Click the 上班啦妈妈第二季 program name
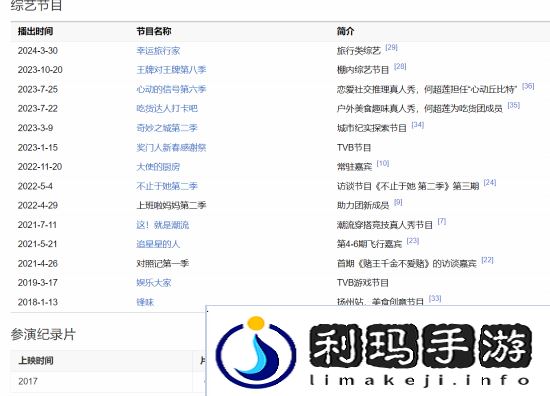Viewport: 550px width, 396px height. pyautogui.click(x=171, y=206)
